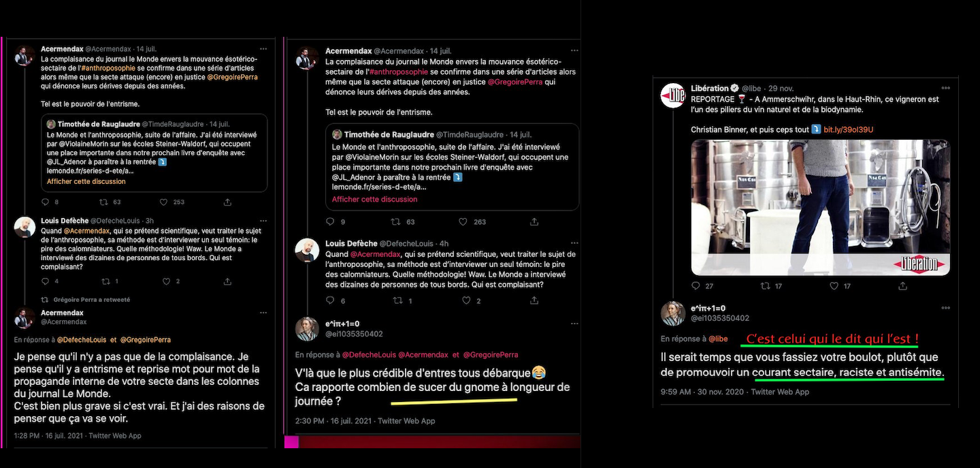Click the @libe mention in En réponse à
Screen dimensions: 980x468
718,339
